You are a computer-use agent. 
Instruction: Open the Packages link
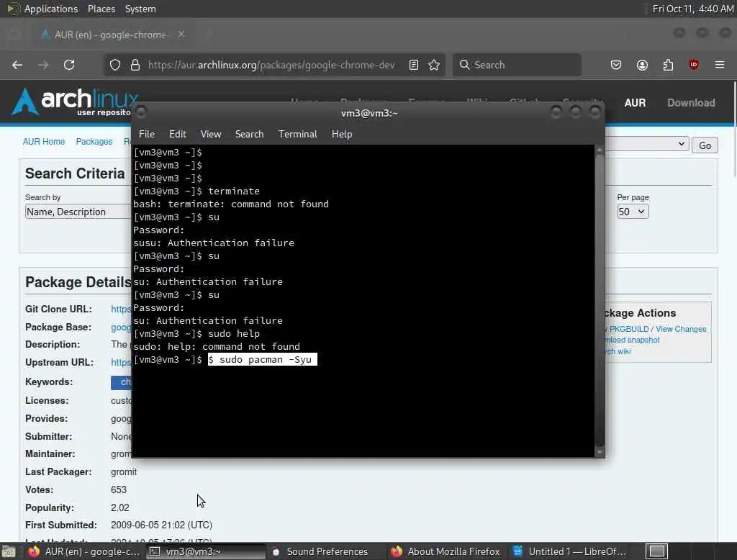[x=94, y=142]
